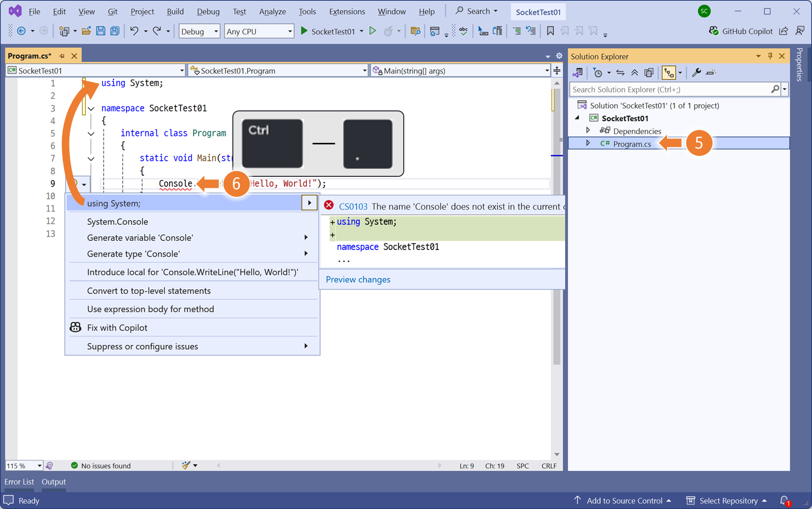Click the SC account avatar
This screenshot has width=812, height=509.
pyautogui.click(x=704, y=11)
